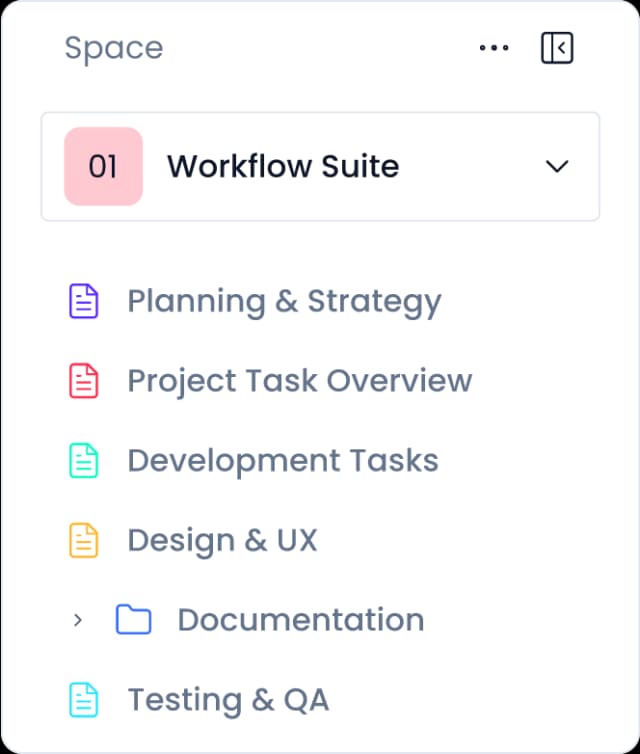Expand the Documentation folder arrow
This screenshot has width=640, height=754.
click(x=78, y=620)
